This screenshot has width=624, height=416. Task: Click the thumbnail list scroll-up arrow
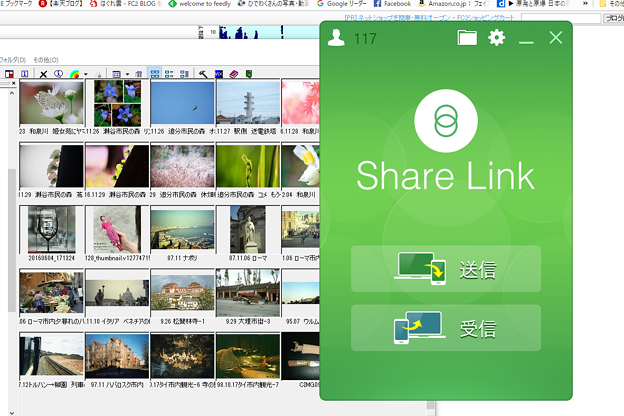coord(12,93)
